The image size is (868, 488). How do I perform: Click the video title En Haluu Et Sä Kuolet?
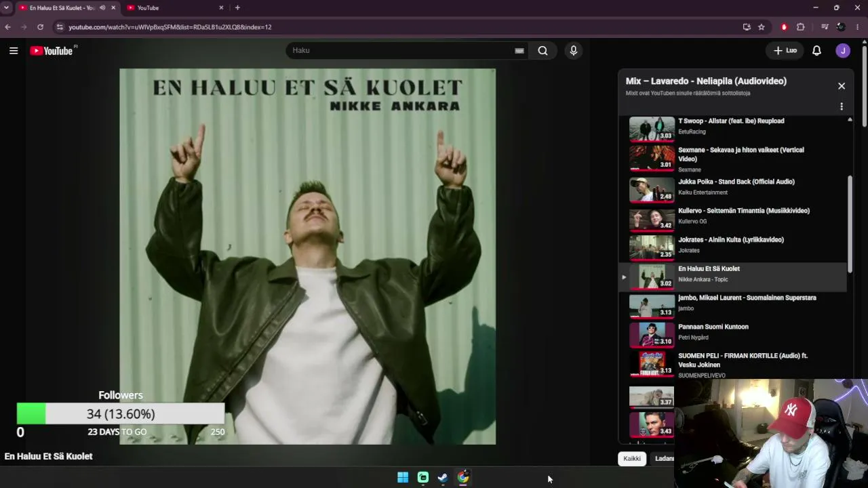coord(48,456)
